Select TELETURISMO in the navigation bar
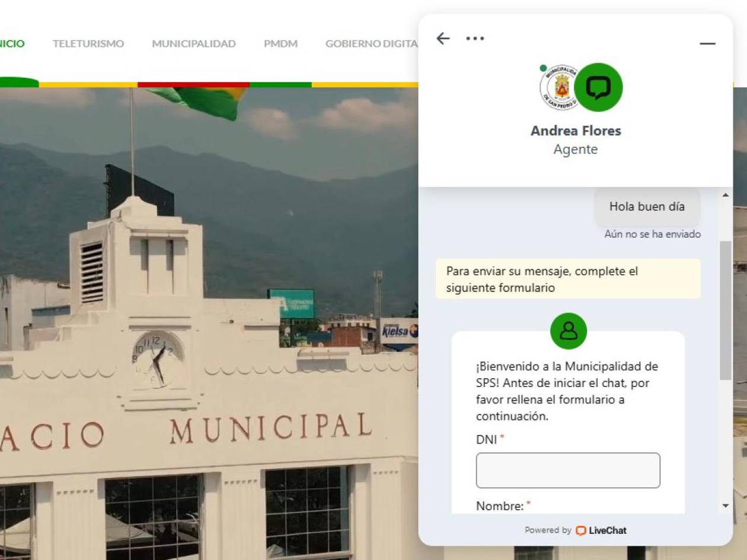 88,43
